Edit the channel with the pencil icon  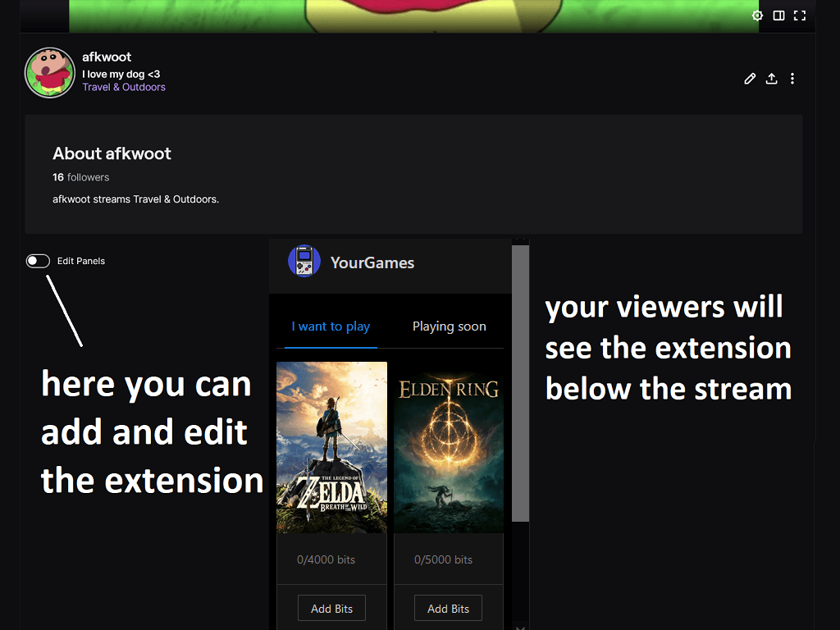749,78
